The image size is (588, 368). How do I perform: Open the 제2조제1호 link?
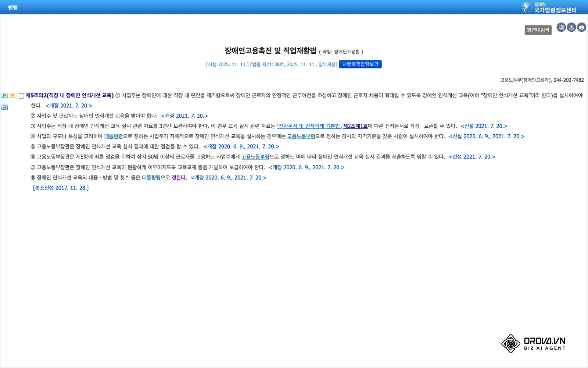[355, 126]
